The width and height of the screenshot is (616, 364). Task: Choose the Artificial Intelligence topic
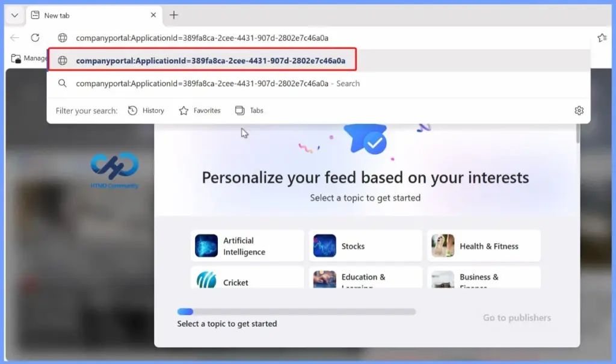point(247,246)
